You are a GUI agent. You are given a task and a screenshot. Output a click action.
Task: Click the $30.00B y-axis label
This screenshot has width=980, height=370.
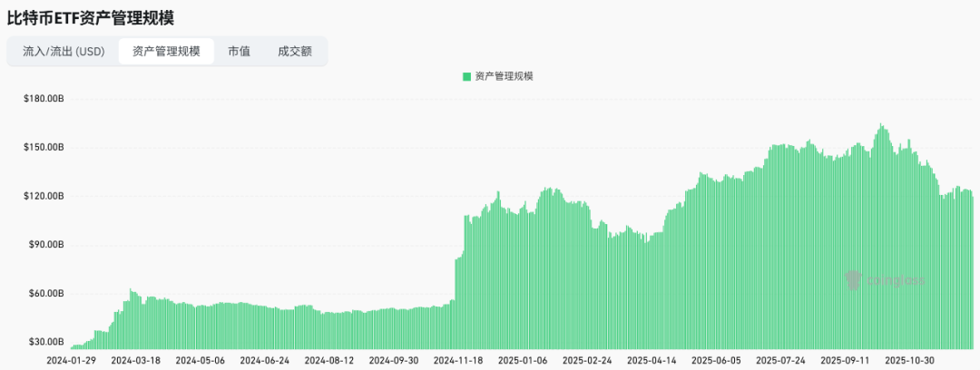click(x=45, y=342)
